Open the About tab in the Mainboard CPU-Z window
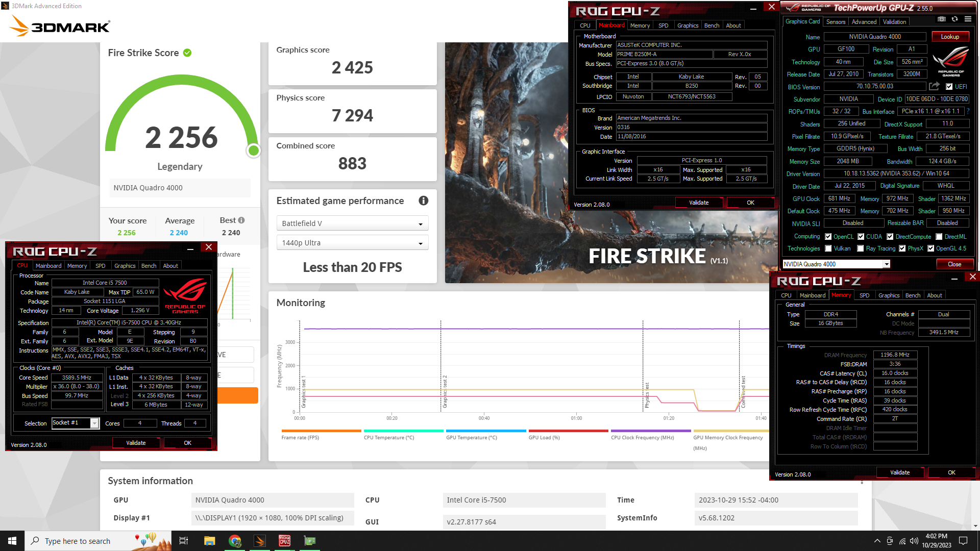 click(733, 26)
